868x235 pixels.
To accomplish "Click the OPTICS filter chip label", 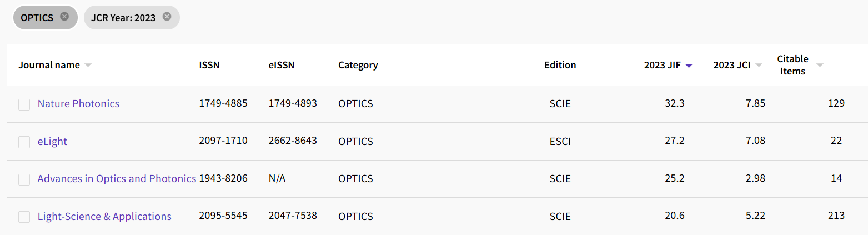I will coord(37,17).
